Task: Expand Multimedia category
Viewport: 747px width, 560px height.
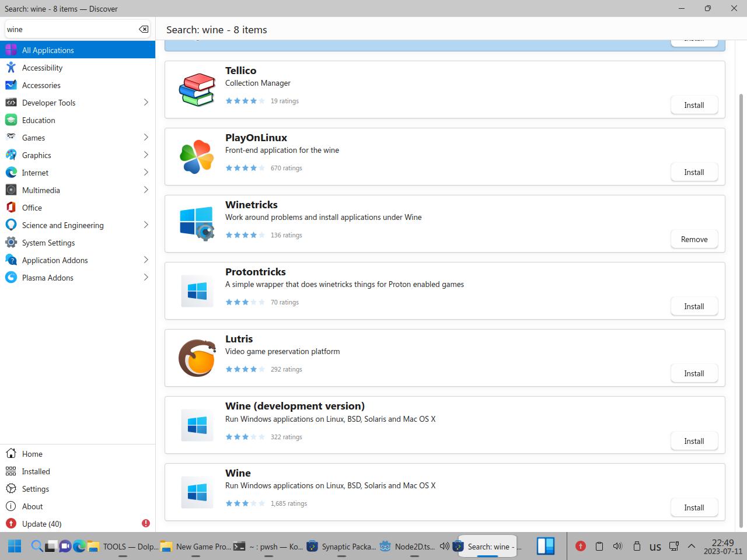Action: pos(146,190)
